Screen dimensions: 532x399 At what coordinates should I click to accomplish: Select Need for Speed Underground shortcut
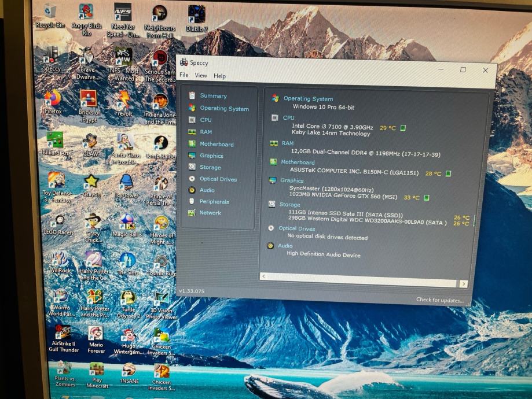pyautogui.click(x=123, y=20)
